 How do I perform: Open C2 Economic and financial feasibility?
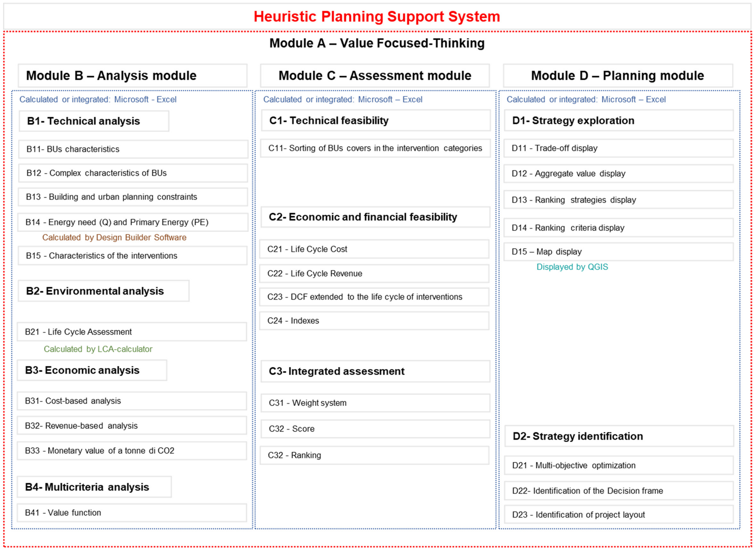pos(375,217)
